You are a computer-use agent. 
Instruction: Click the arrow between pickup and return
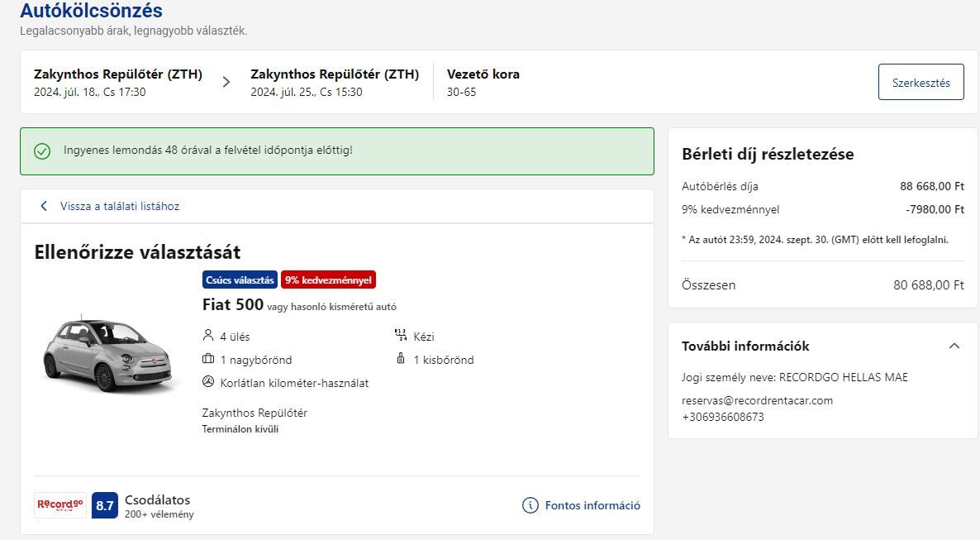click(226, 82)
